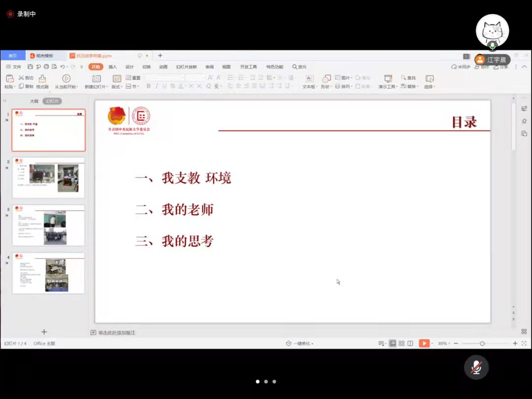
Task: Click the Undo arrow icon
Action: (63, 67)
